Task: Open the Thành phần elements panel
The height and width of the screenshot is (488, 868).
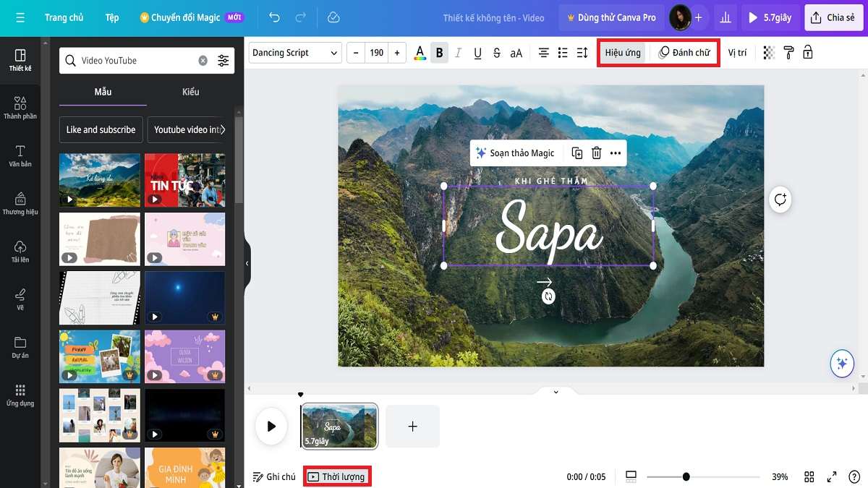Action: click(x=20, y=108)
